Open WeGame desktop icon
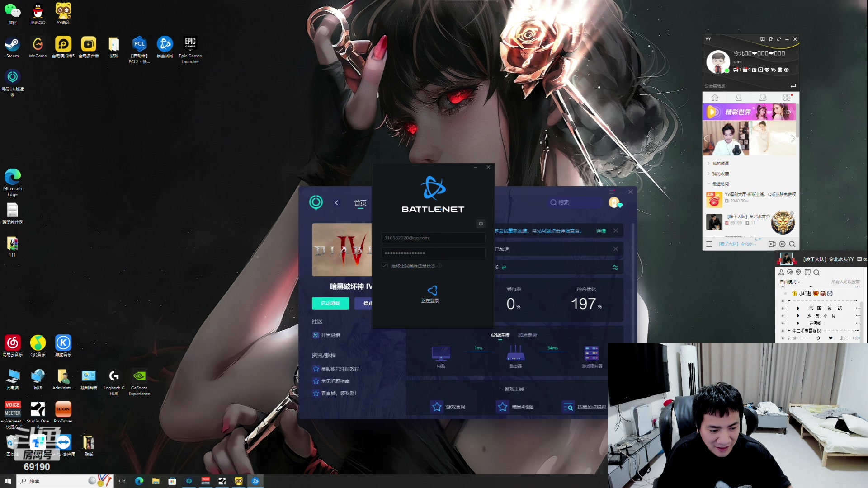Screen dimensions: 868x488 (38, 47)
